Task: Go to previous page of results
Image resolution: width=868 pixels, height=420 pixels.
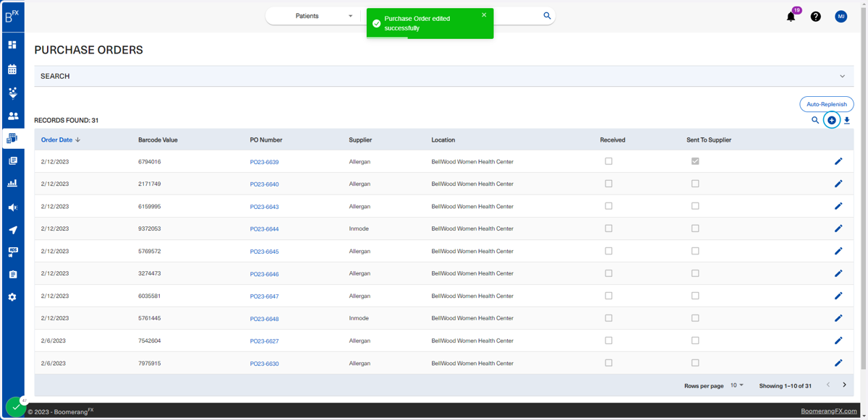Action: pyautogui.click(x=828, y=385)
